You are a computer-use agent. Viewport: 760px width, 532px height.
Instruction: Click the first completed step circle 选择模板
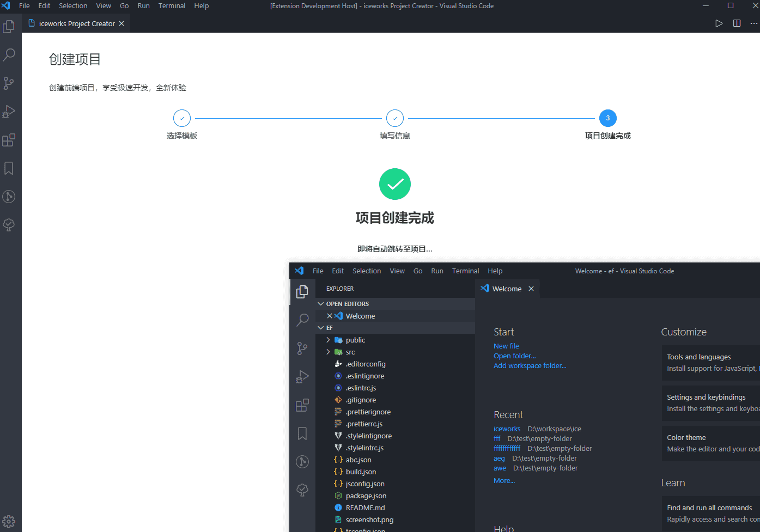[182, 118]
